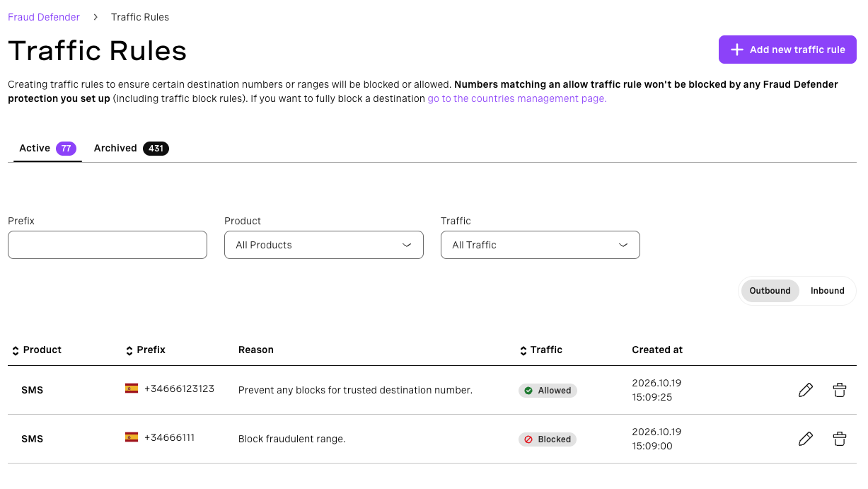This screenshot has height=489, width=868.
Task: Switch to Outbound traffic view
Action: point(770,291)
